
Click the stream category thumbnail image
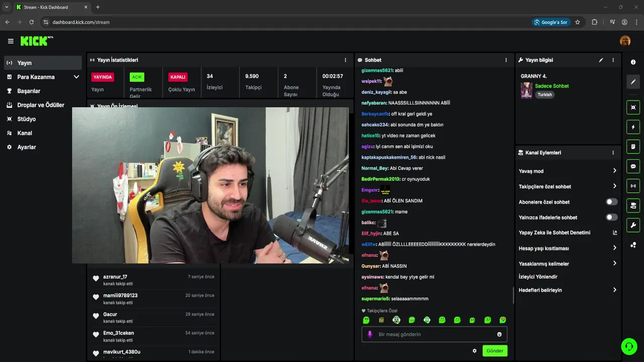coord(526,90)
